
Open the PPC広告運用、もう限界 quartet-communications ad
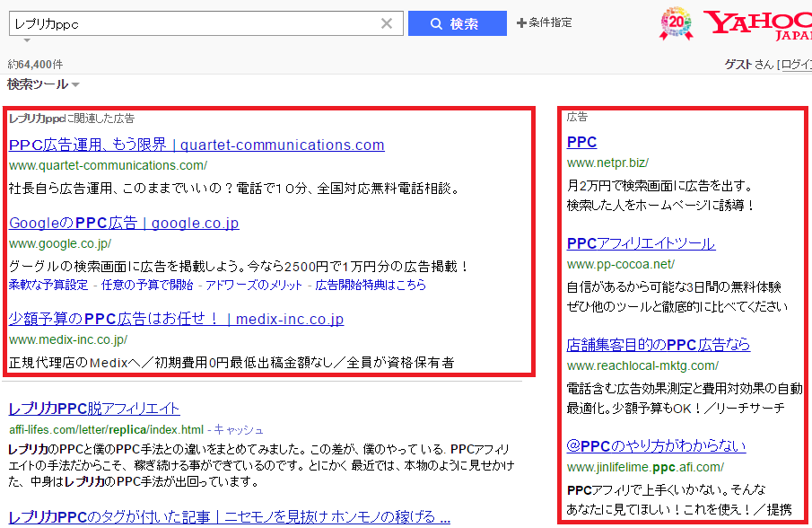coord(196,145)
